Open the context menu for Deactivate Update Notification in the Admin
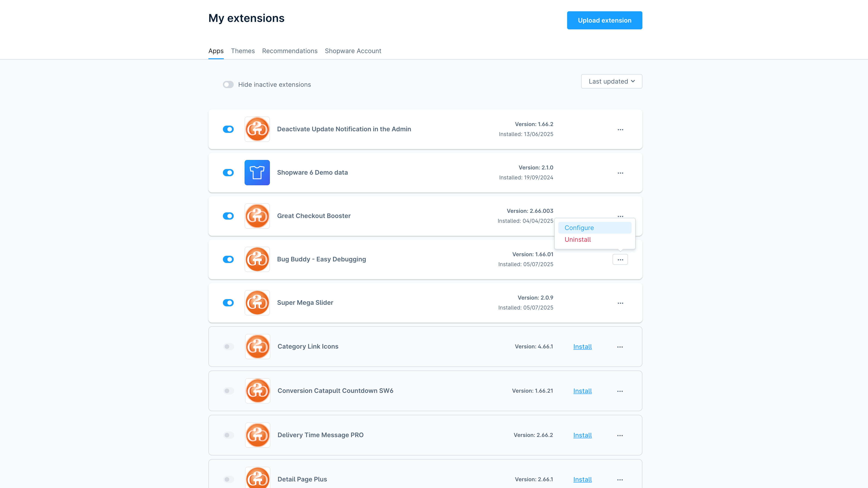 click(620, 130)
